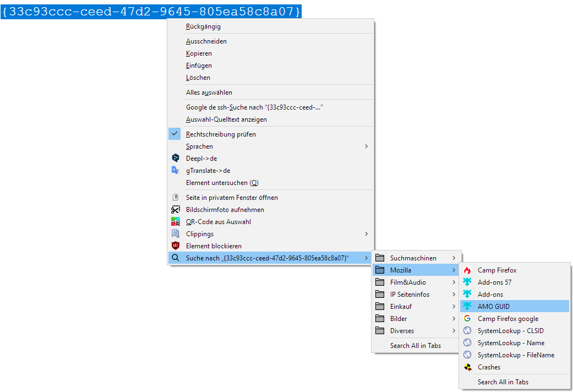Viewport: 573px width, 392px height.
Task: Click the 'AMO GUID' label
Action: click(x=493, y=307)
